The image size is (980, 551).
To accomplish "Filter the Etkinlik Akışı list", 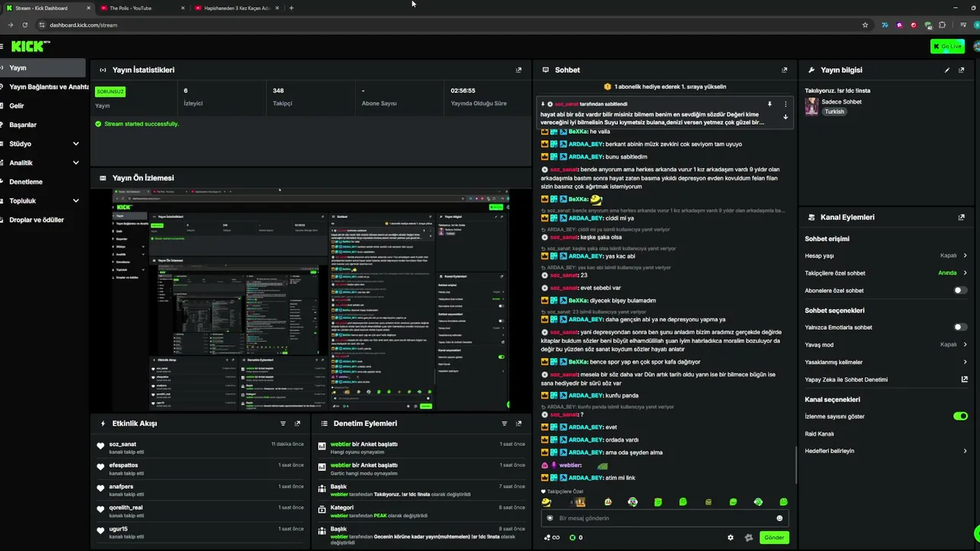I will point(283,423).
